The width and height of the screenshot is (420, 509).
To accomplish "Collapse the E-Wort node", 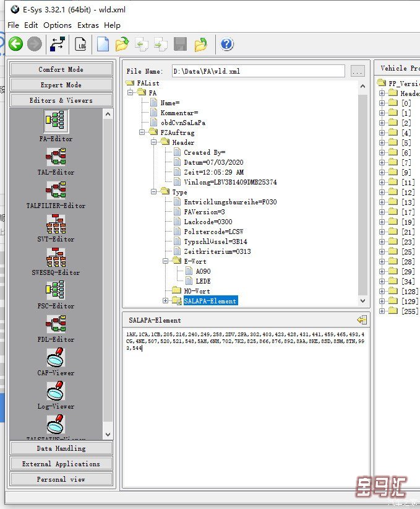I will point(165,261).
